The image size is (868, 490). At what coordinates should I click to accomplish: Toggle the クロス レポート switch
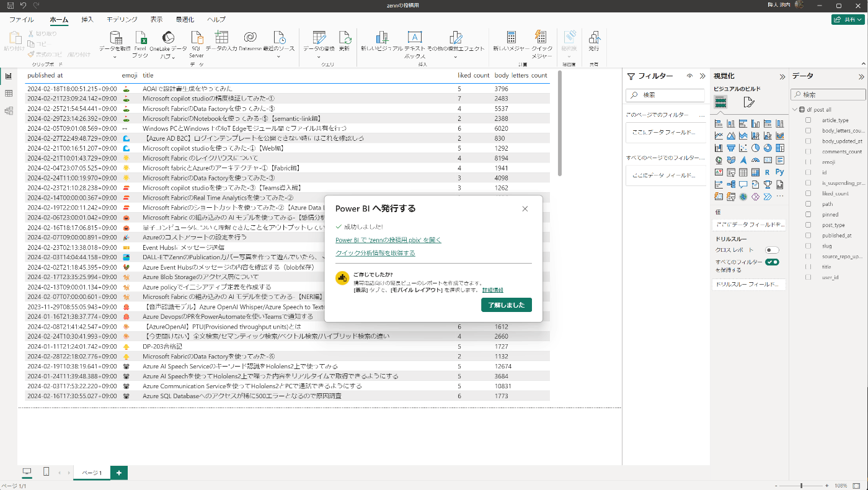(772, 250)
